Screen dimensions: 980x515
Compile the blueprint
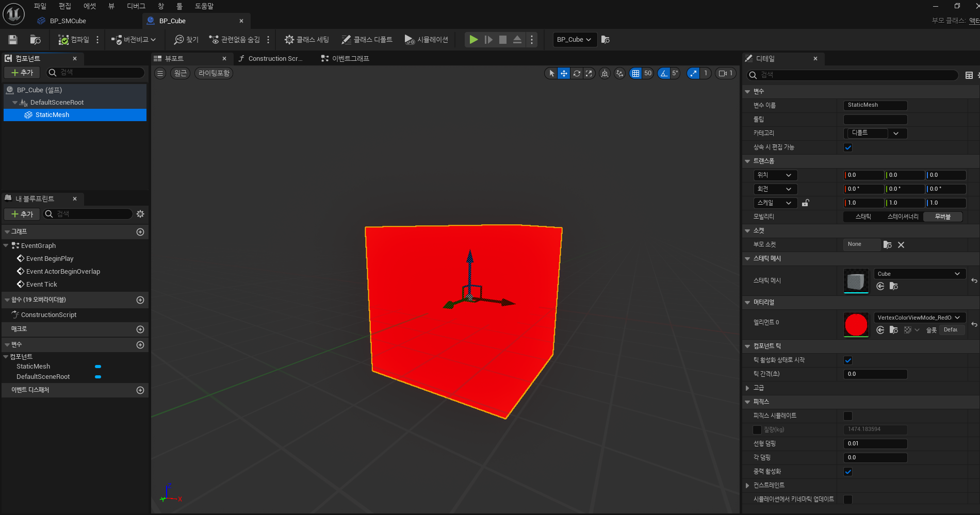pyautogui.click(x=74, y=40)
